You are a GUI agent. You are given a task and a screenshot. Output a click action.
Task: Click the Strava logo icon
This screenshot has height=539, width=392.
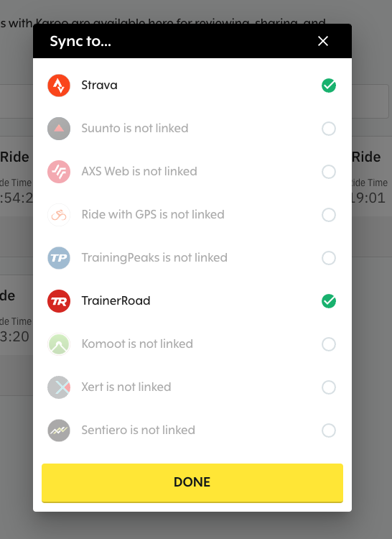point(59,86)
